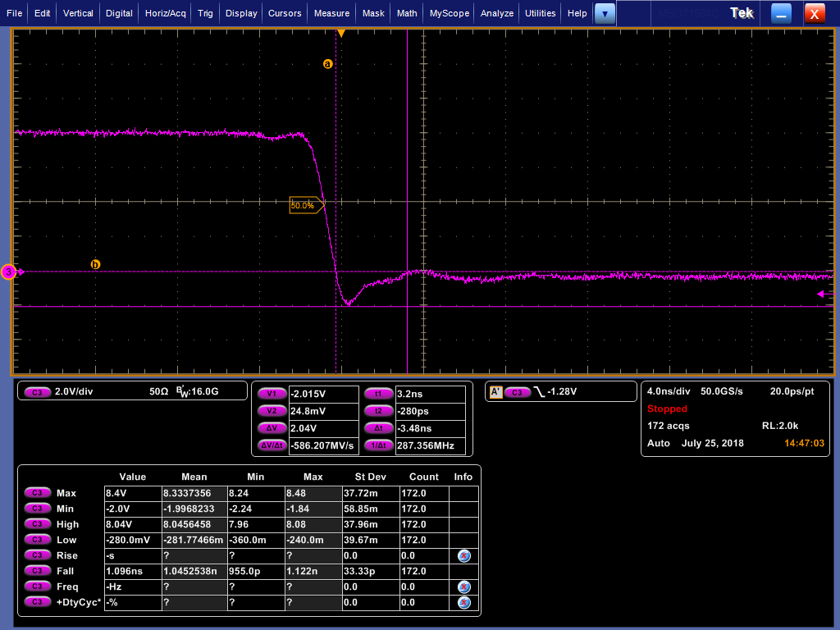Click the 2.0V/div vertical scale readout
The width and height of the screenshot is (840, 630).
[x=74, y=391]
